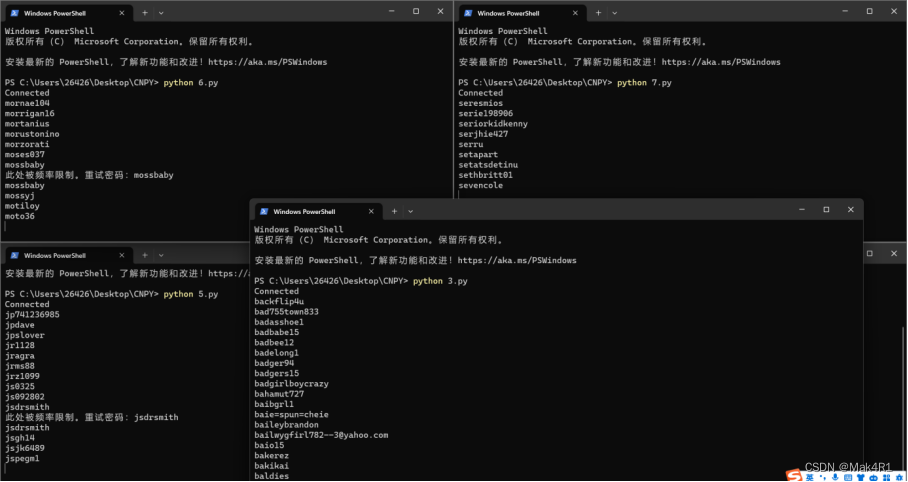
Task: Click the PowerShell icon on the 5.py window tab
Action: [x=14, y=255]
